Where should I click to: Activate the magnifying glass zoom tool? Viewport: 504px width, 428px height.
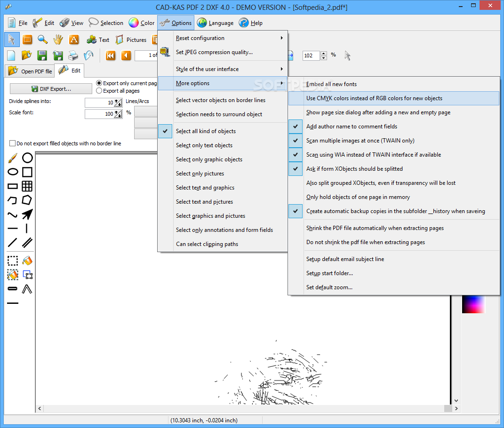42,40
